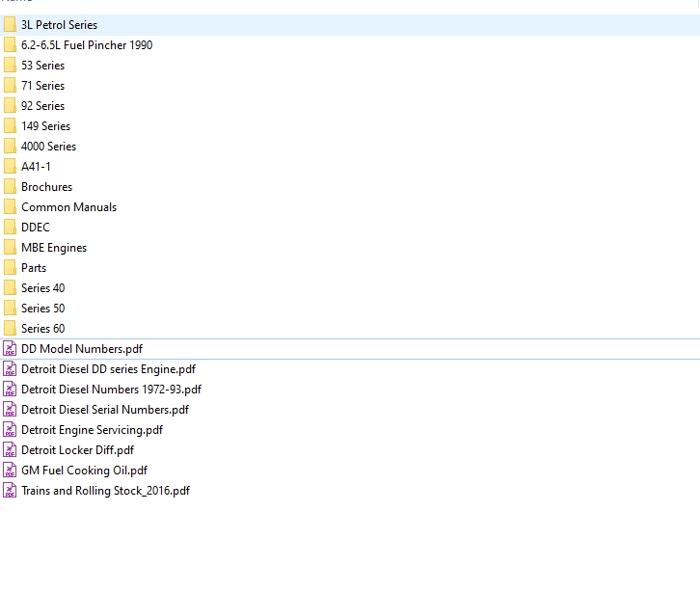This screenshot has width=700, height=592.
Task: Click the PDF icon of Detroit Diesel DD series Engine.pdf
Action: pos(10,368)
